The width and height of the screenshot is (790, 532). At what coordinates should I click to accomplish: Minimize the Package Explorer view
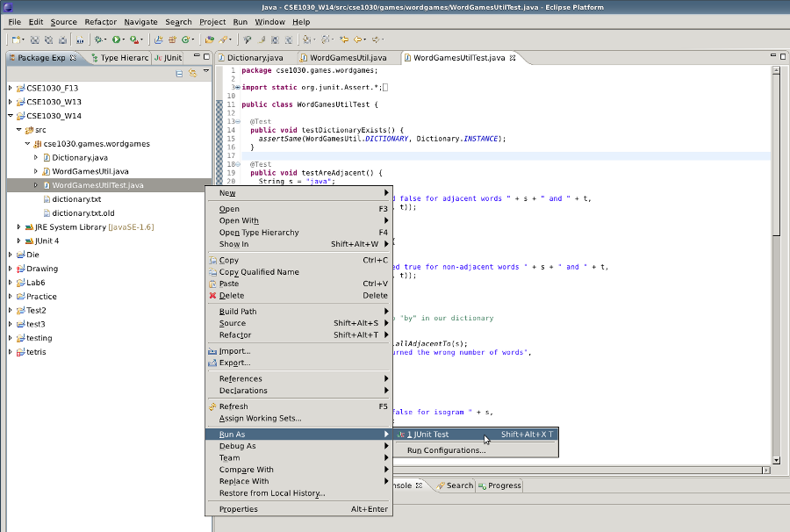pyautogui.click(x=197, y=56)
